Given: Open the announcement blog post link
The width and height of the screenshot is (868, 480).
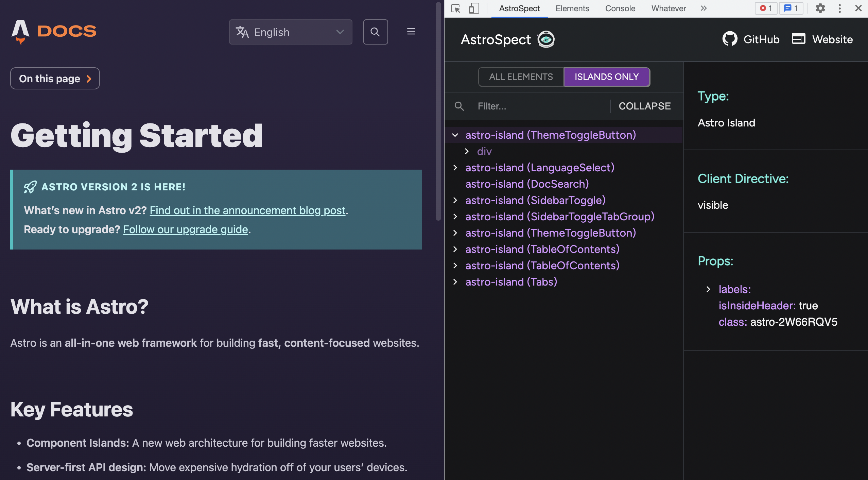Looking at the screenshot, I should coord(247,210).
